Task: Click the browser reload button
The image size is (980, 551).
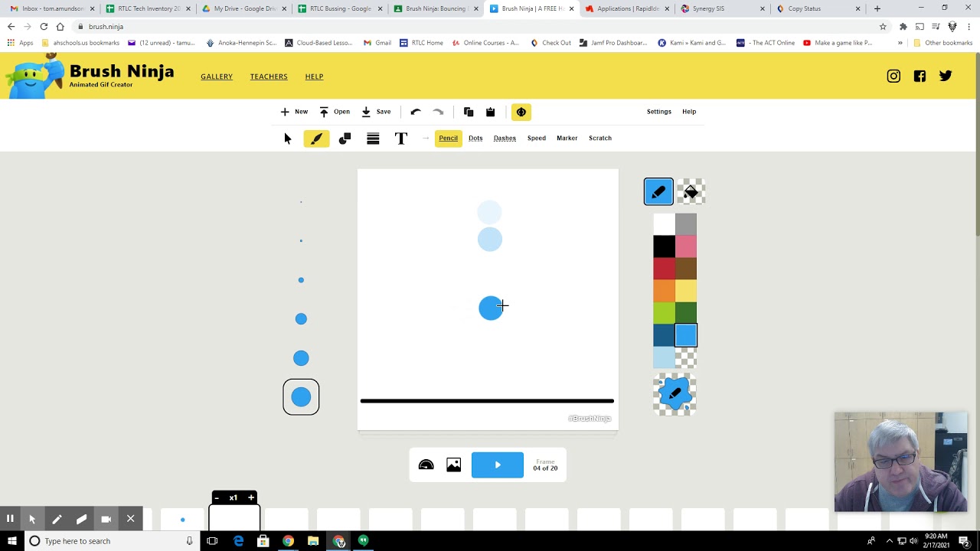Action: [x=44, y=26]
